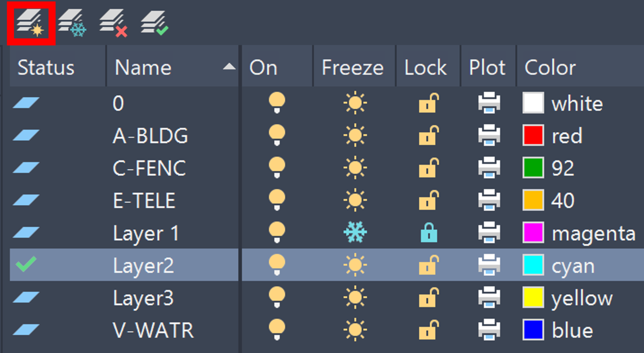This screenshot has height=353, width=644.
Task: Delete the selected layer
Action: click(x=114, y=23)
